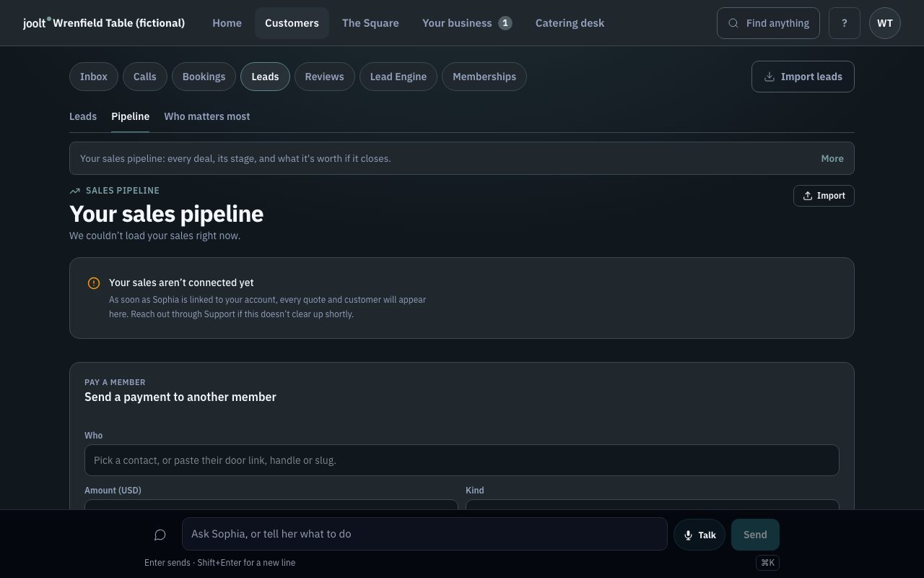Viewport: 924px width, 578px height.
Task: Click the Talk microphone button
Action: pos(699,535)
